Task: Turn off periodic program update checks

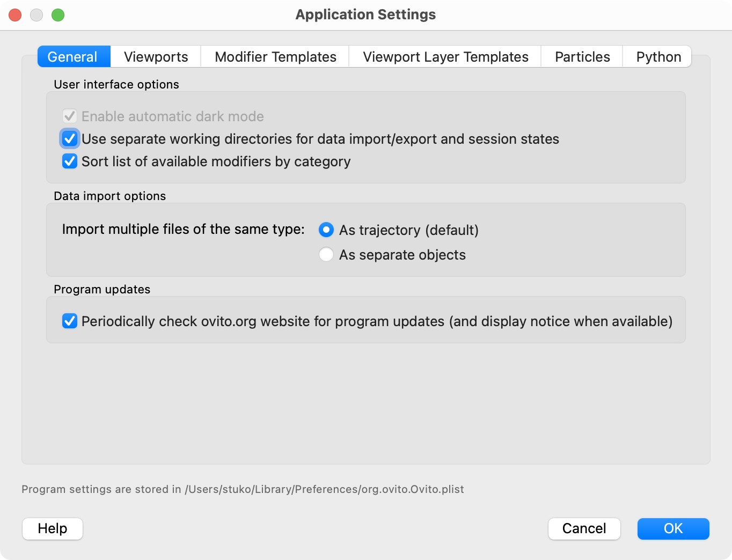Action: [x=70, y=321]
